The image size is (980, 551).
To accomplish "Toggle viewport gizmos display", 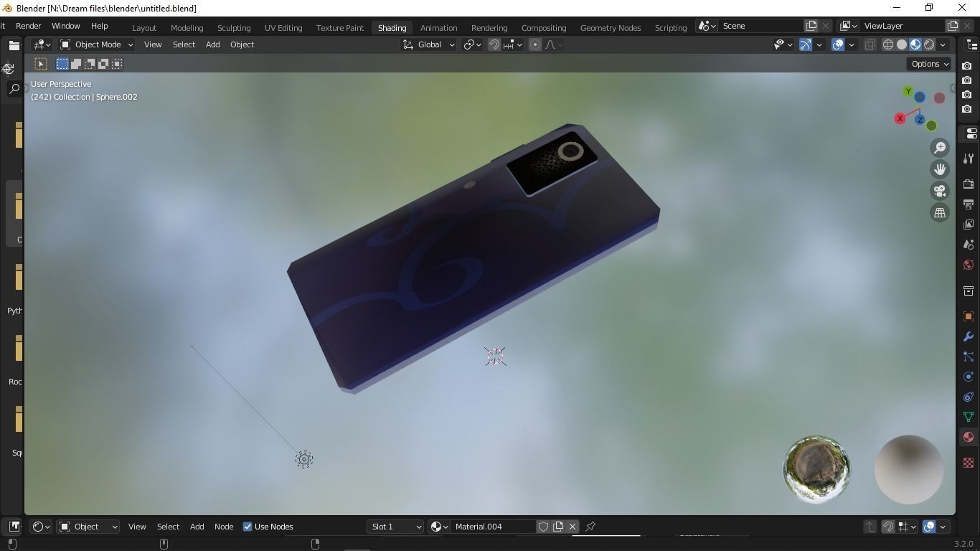I will (806, 44).
